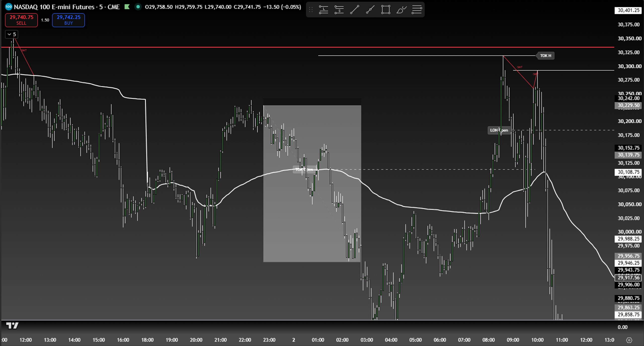This screenshot has width=644, height=346.
Task: Click the close value C29,741.75
Action: click(247, 7)
